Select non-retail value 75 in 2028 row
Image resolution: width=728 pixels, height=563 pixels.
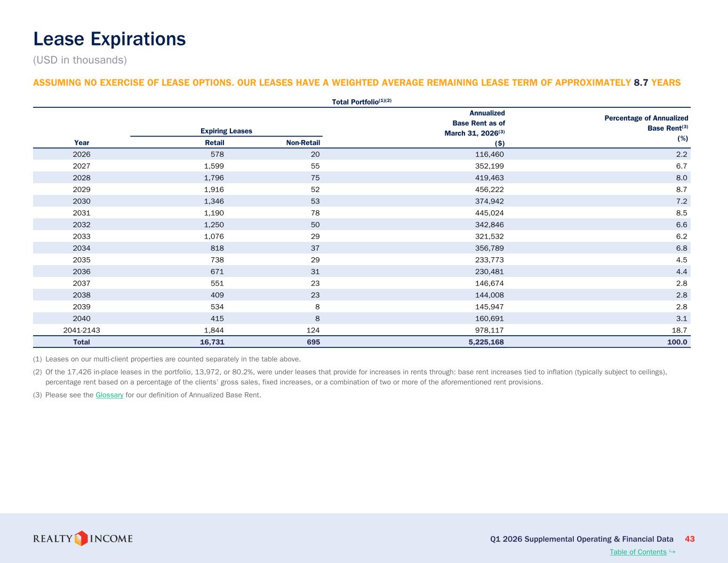315,178
